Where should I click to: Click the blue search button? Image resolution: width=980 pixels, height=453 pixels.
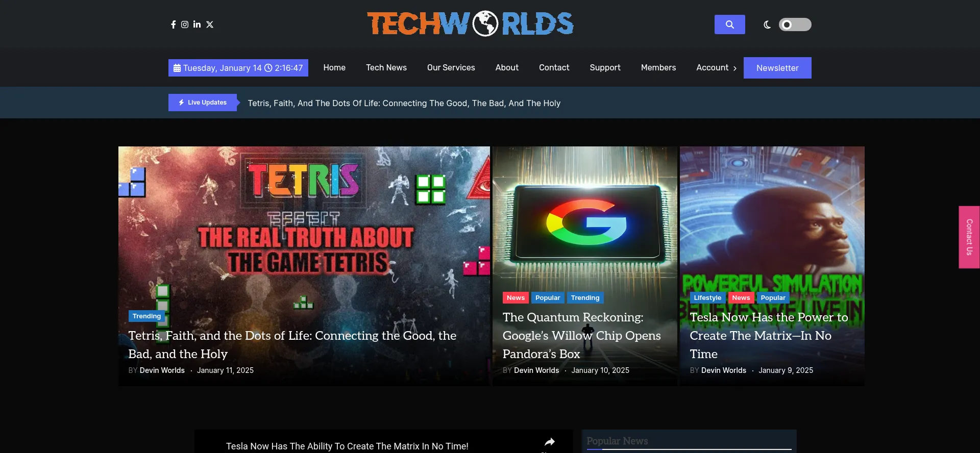point(729,24)
